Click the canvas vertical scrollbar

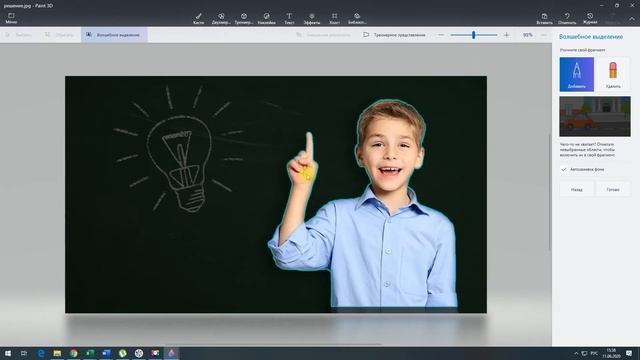pos(549,192)
